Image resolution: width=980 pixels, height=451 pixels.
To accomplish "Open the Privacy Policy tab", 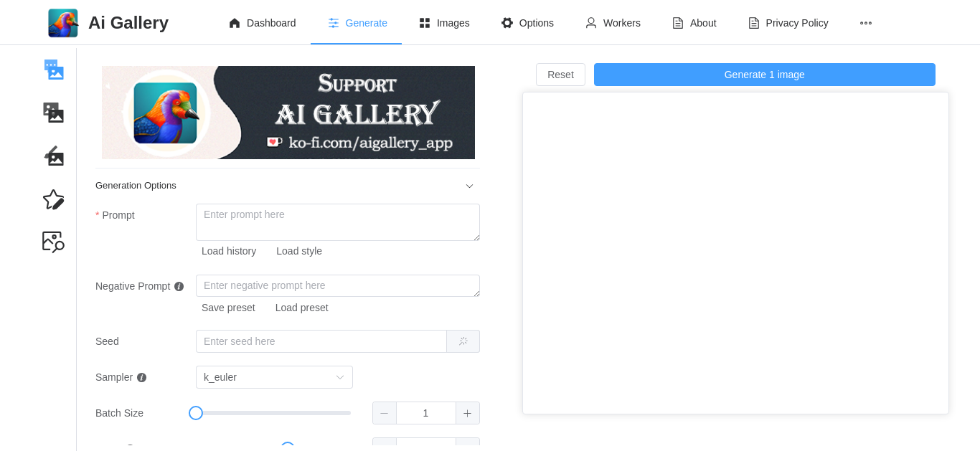I will click(788, 23).
